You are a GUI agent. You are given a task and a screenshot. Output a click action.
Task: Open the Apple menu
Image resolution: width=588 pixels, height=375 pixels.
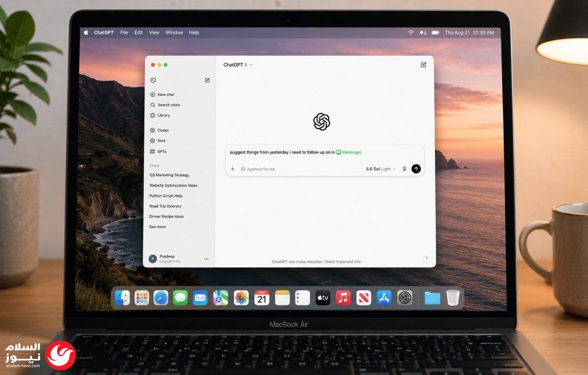(x=86, y=32)
